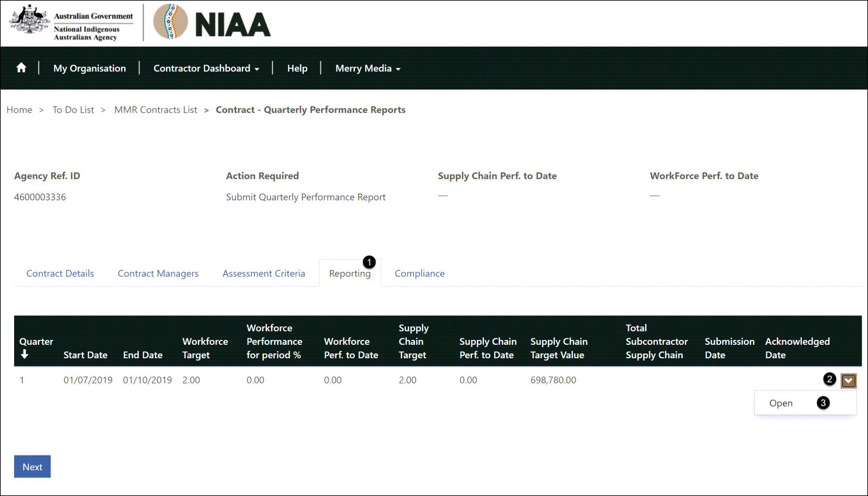
Task: Open the Help menu item
Action: [x=297, y=68]
